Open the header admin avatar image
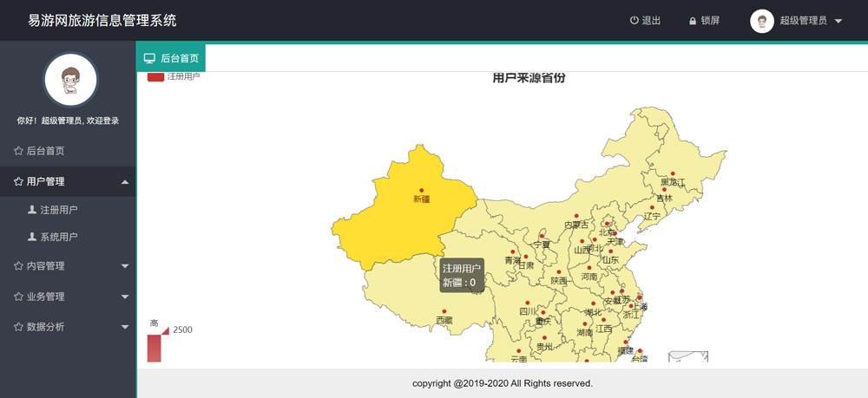 [762, 21]
